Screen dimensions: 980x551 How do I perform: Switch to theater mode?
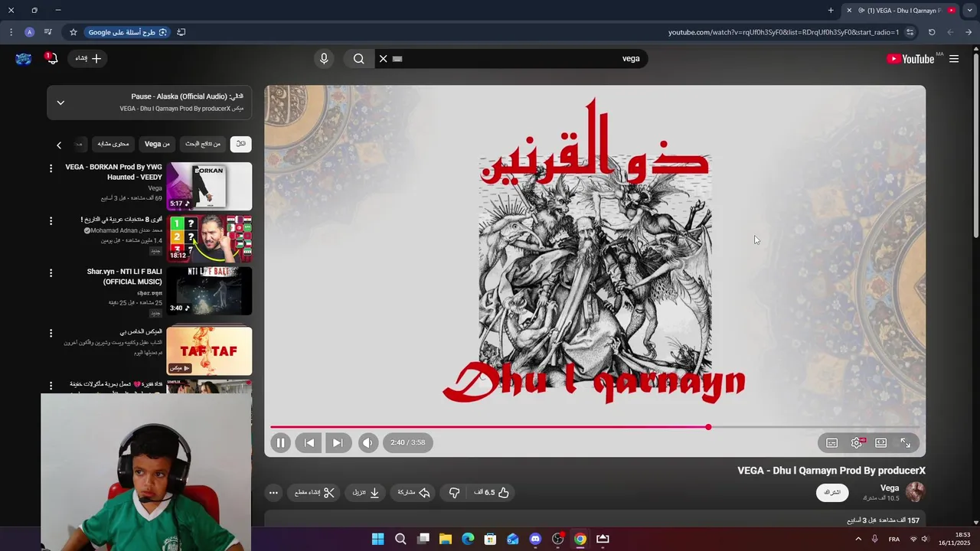pyautogui.click(x=881, y=442)
